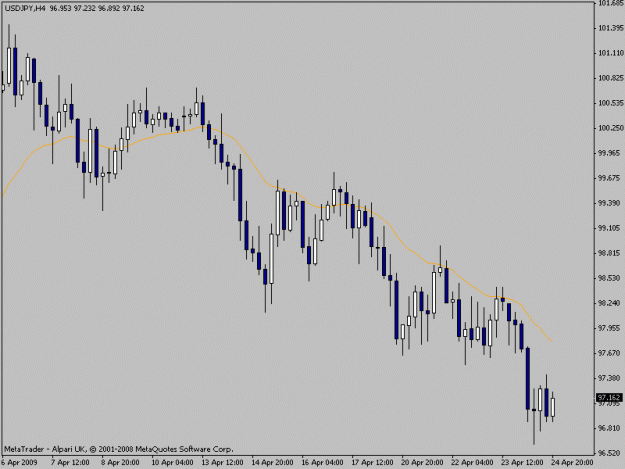
Task: Select the 99.105 price level label
Action: 611,228
